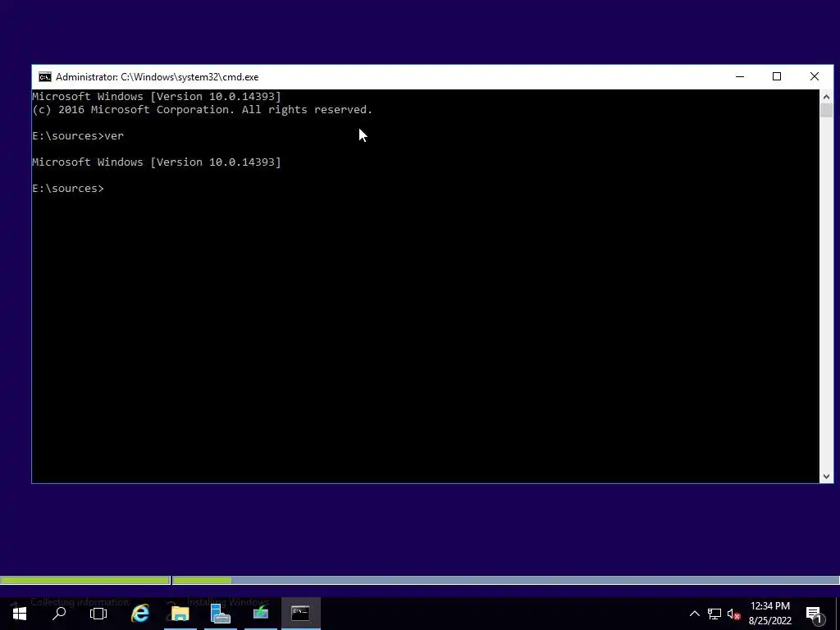Click the Installing Windows progress bar
The height and width of the screenshot is (630, 840).
click(506, 580)
